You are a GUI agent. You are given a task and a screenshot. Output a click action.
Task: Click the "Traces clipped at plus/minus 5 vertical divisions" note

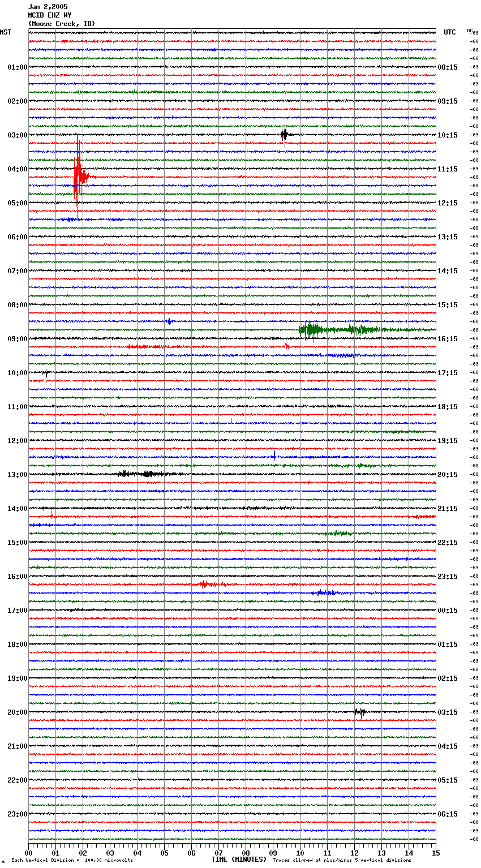[x=342, y=860]
